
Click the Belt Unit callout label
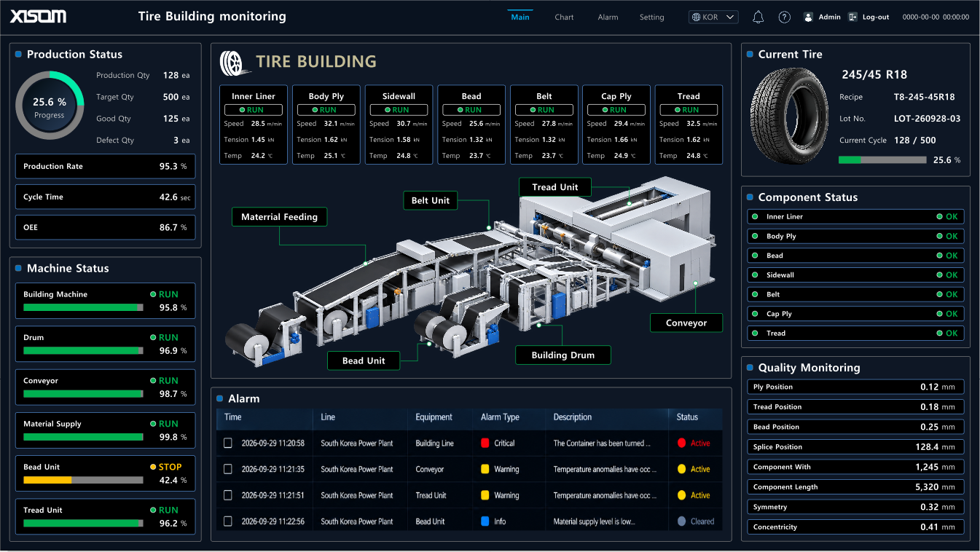click(x=431, y=200)
